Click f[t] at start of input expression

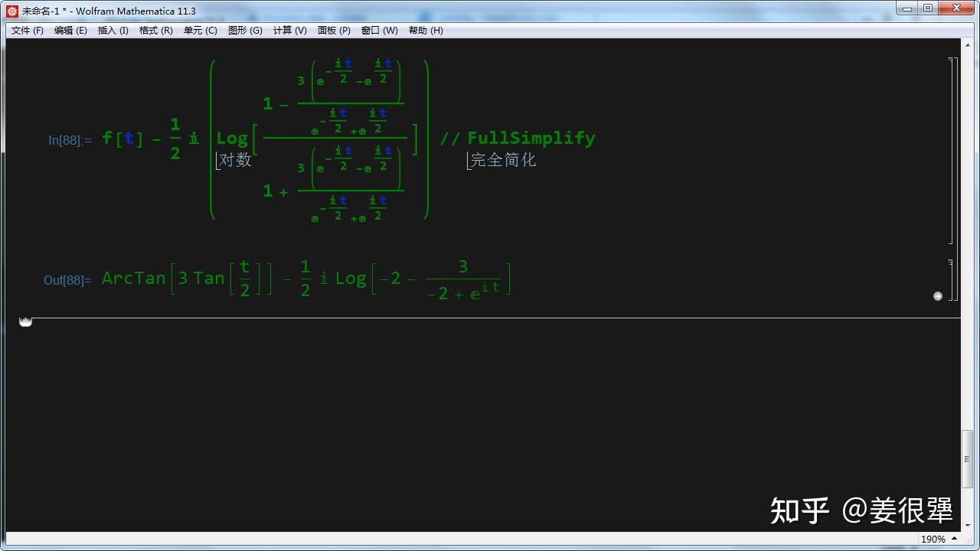coord(122,139)
